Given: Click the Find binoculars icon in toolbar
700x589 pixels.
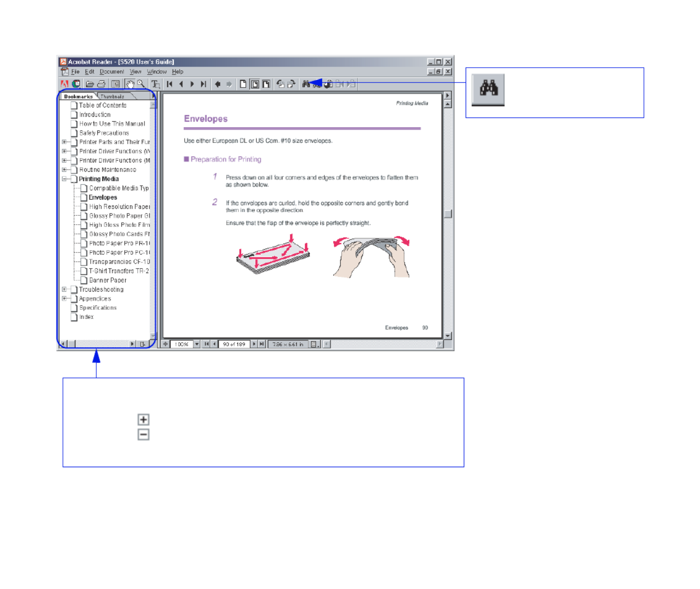Looking at the screenshot, I should pos(306,84).
